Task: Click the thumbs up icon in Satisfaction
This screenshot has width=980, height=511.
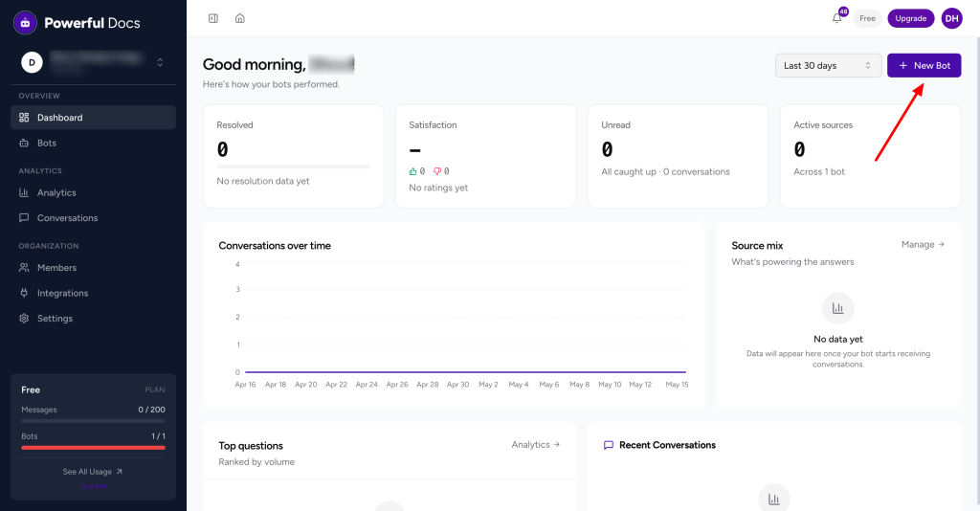Action: (x=412, y=171)
